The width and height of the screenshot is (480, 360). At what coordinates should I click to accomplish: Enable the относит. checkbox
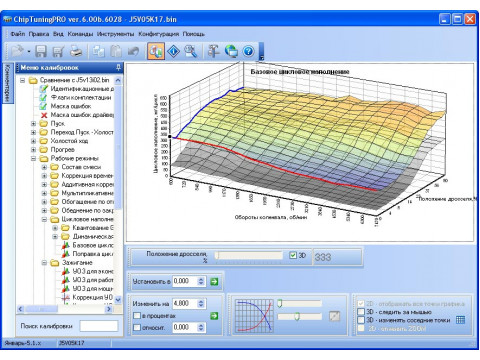137,327
